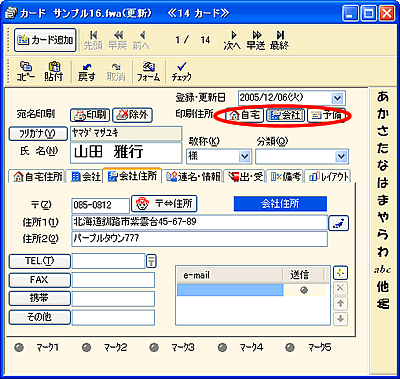Select the highlighted e-mail row
Screen dimensions: 400x379
coord(230,290)
